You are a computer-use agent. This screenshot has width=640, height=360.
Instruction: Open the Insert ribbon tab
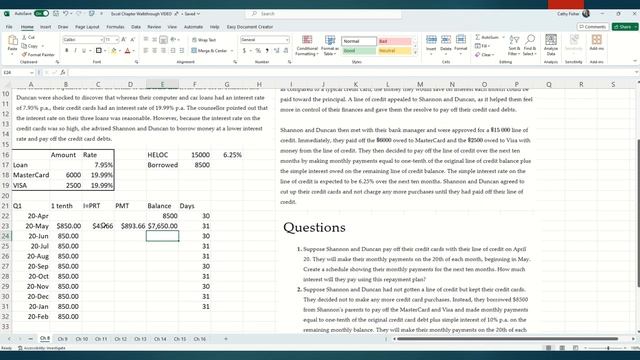coord(45,27)
